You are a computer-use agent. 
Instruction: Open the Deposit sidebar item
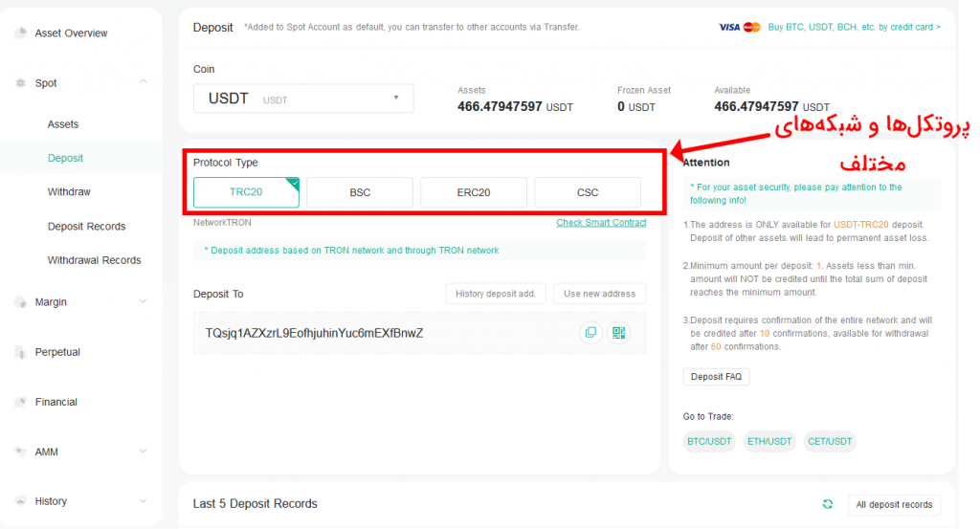[x=66, y=158]
